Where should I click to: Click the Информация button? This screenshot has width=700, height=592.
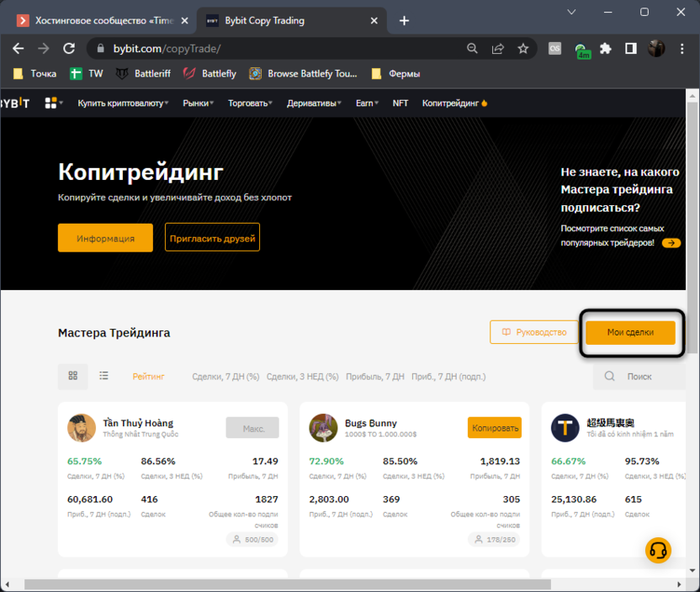[x=105, y=238]
